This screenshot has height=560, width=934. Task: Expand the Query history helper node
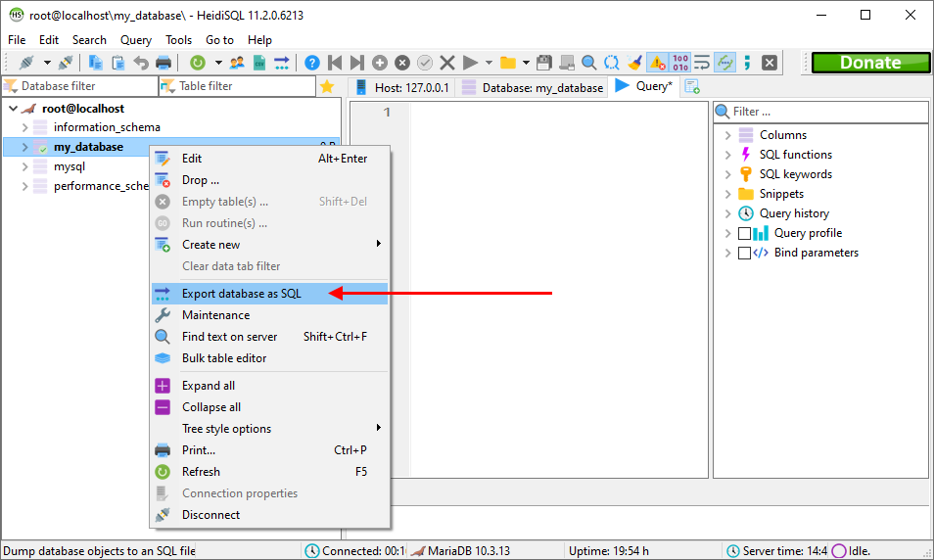click(727, 213)
